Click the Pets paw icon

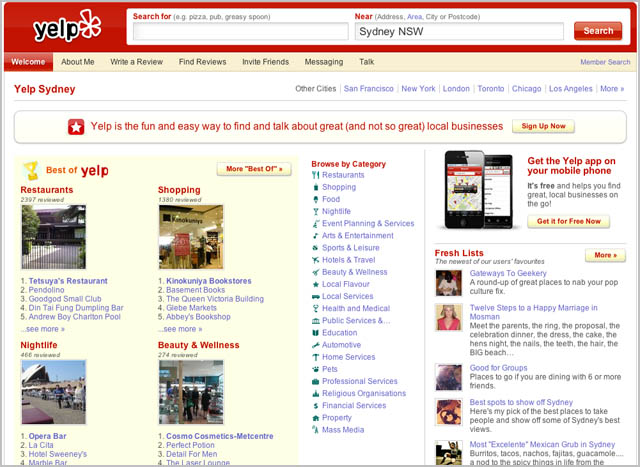pos(316,369)
